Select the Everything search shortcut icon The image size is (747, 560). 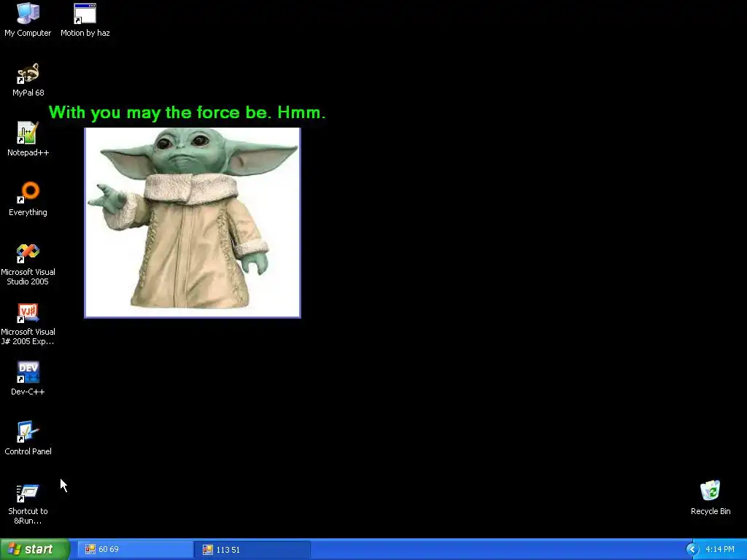28,192
